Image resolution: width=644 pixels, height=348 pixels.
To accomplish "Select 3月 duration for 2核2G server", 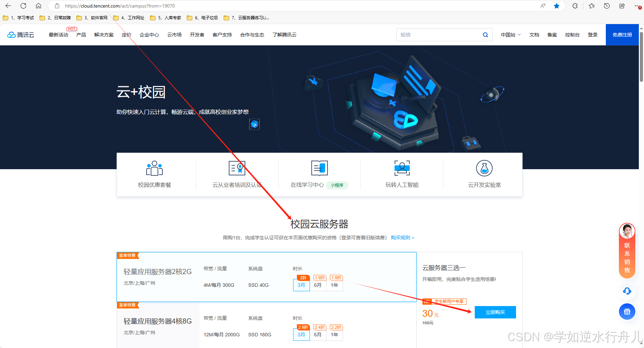I will [x=301, y=285].
